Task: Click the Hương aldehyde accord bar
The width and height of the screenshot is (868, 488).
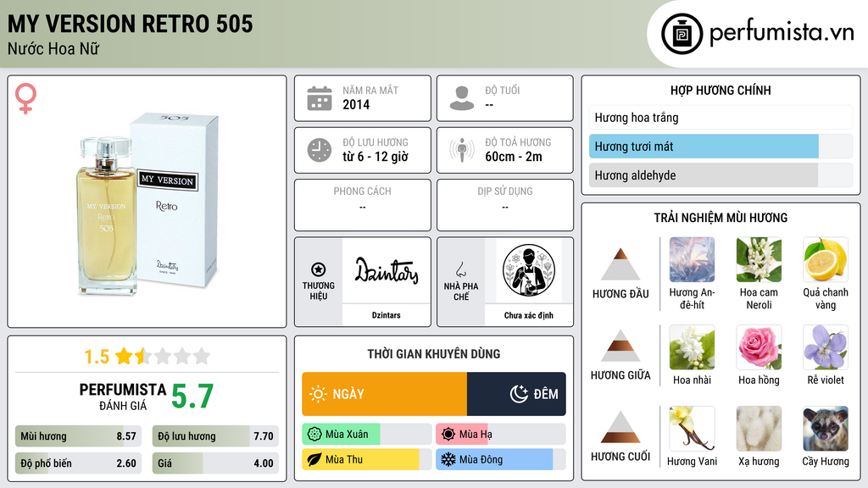Action: pos(721,175)
